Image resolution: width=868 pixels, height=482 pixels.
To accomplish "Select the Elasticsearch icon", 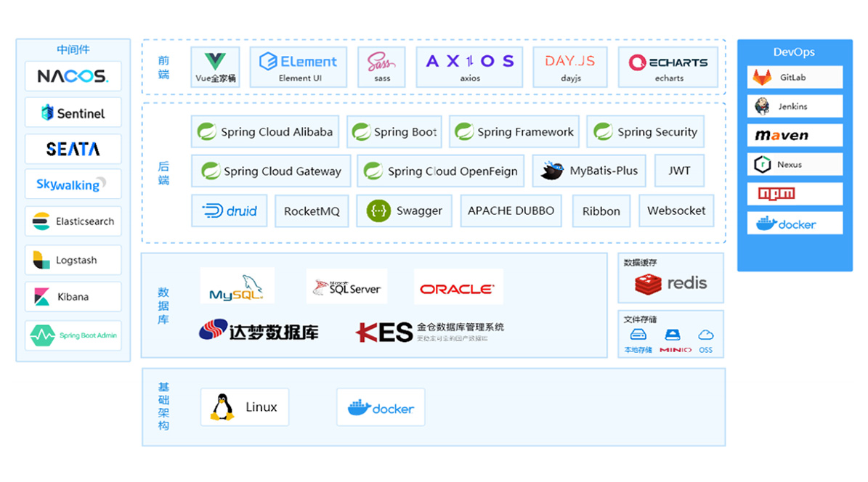I will pos(41,221).
